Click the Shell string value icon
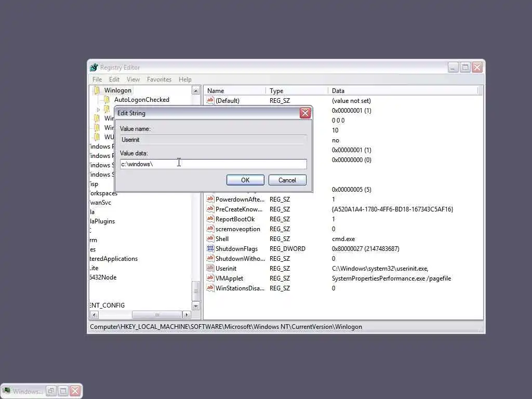 click(210, 238)
